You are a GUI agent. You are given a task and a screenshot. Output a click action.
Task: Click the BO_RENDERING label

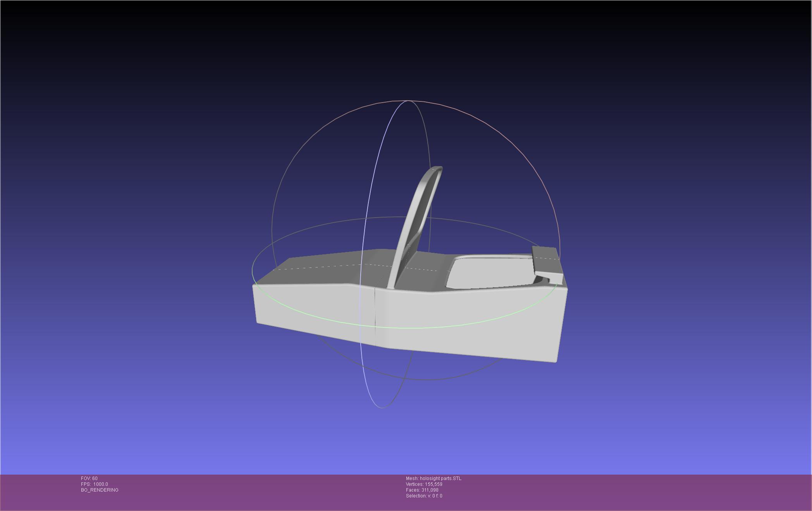click(x=100, y=490)
